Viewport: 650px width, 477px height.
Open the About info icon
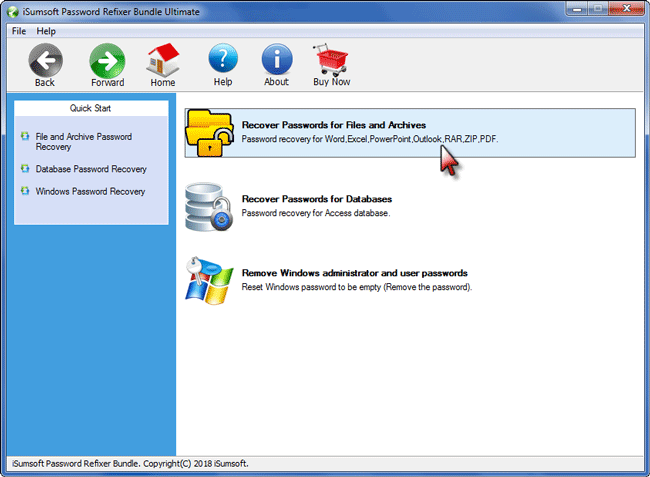[x=277, y=60]
